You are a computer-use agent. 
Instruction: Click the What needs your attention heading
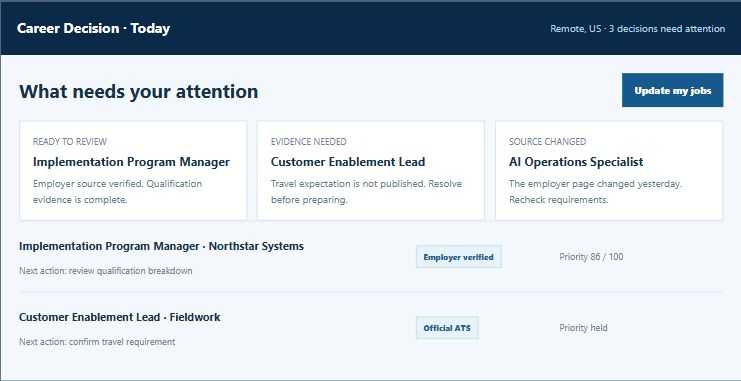click(x=138, y=91)
